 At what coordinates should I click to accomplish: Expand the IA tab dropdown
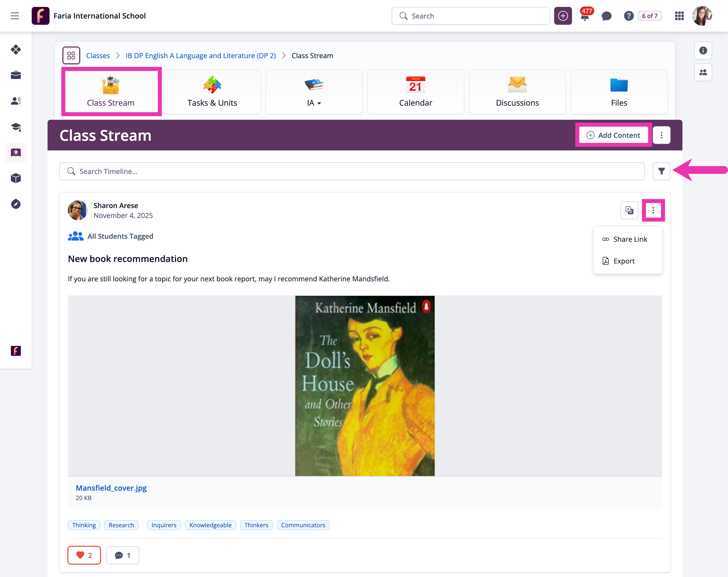(314, 92)
